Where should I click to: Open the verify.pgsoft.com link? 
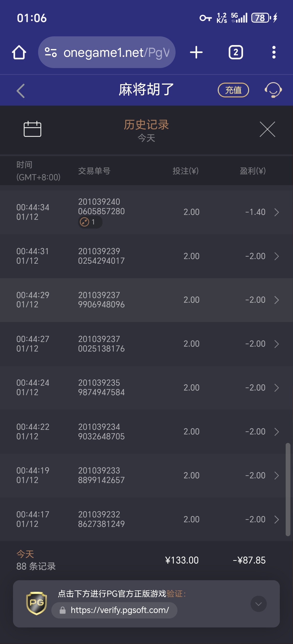(x=120, y=610)
